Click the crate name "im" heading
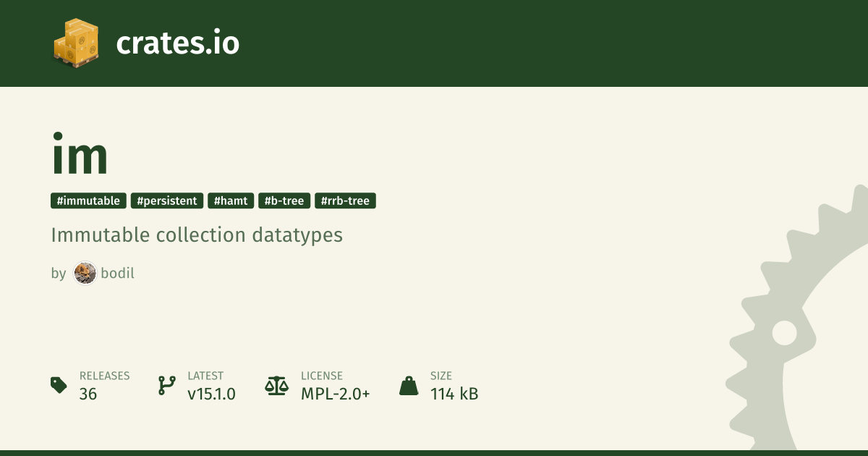The width and height of the screenshot is (868, 456). tap(80, 153)
